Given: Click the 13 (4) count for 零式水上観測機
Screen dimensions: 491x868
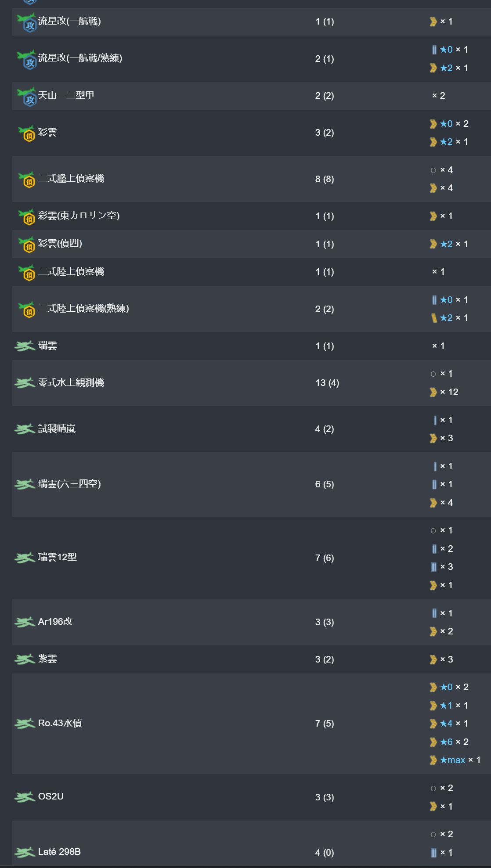Looking at the screenshot, I should point(327,383).
